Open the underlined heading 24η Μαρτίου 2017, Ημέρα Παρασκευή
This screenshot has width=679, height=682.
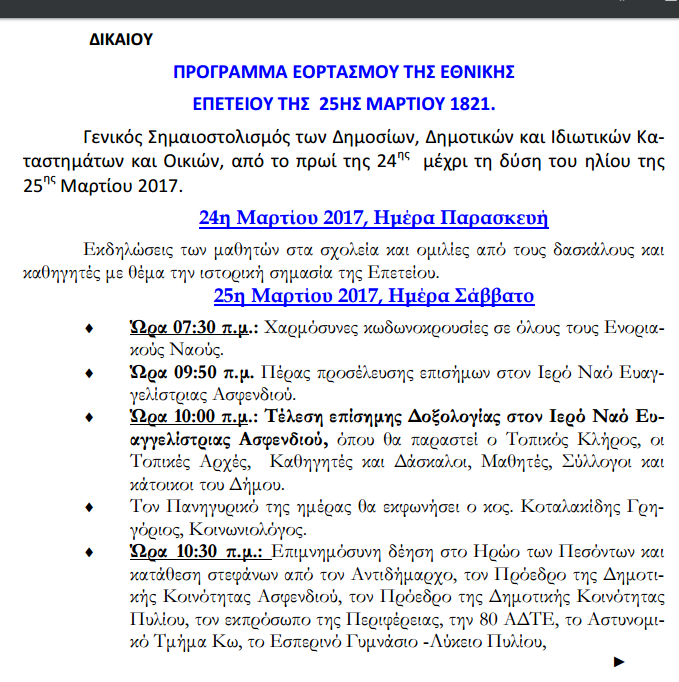374,217
